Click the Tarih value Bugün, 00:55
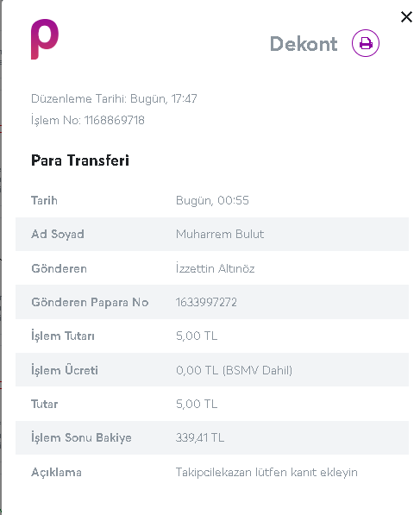 212,200
